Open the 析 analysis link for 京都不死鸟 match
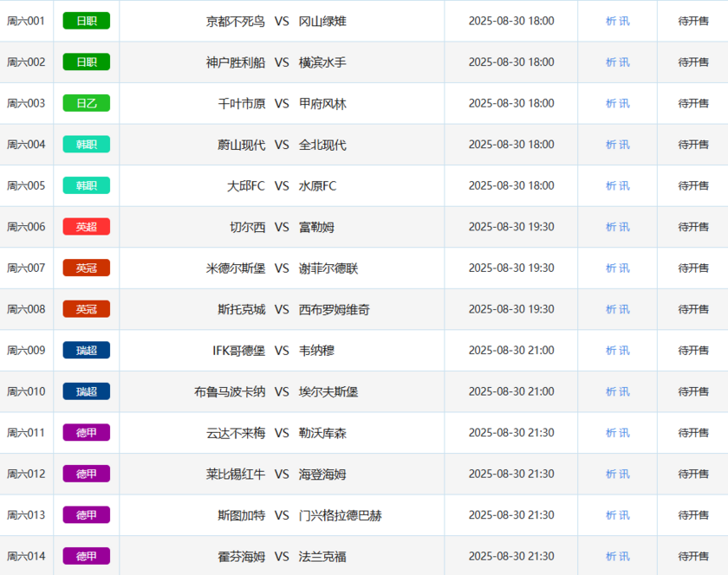728x575 pixels. [x=611, y=21]
